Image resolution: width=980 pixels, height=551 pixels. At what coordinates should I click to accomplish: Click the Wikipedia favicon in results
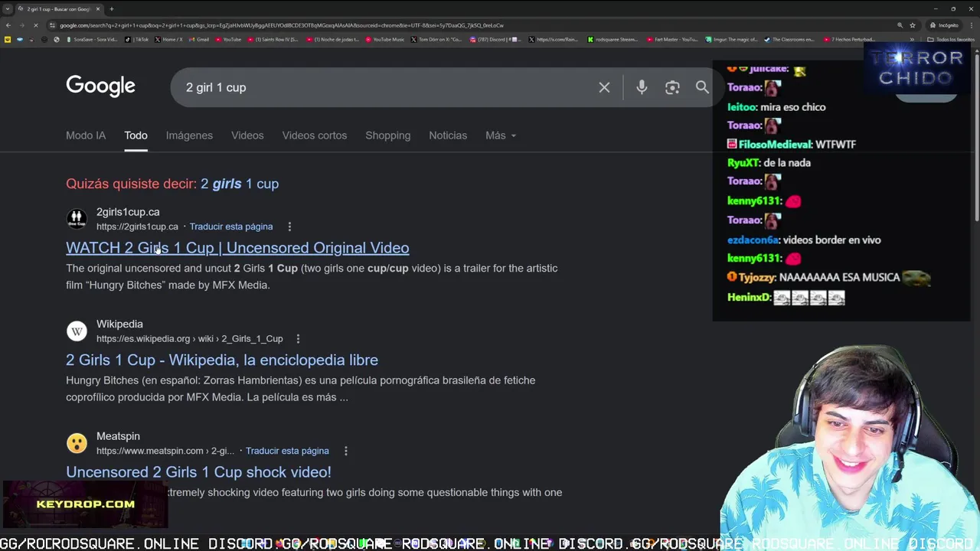point(77,331)
